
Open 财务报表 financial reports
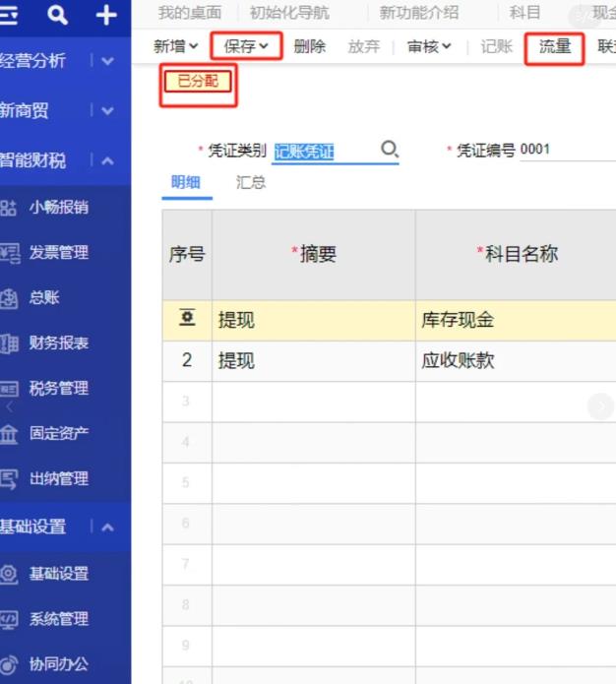click(58, 343)
